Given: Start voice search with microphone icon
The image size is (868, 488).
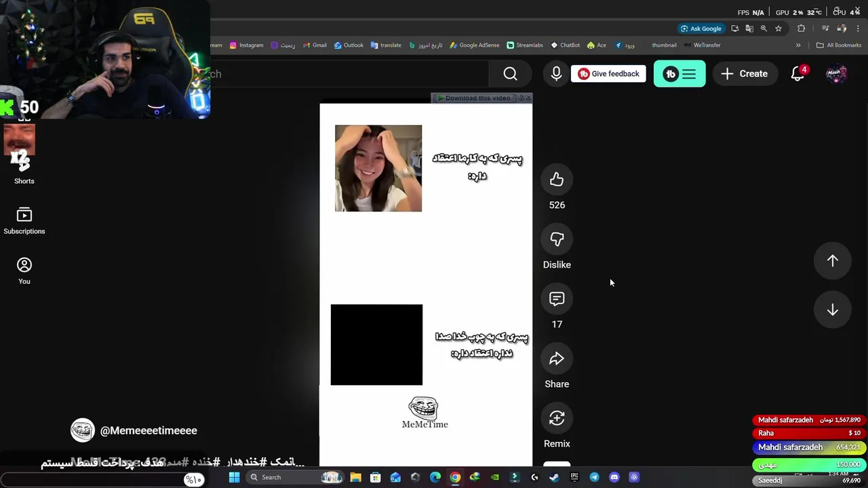Looking at the screenshot, I should pos(556,74).
